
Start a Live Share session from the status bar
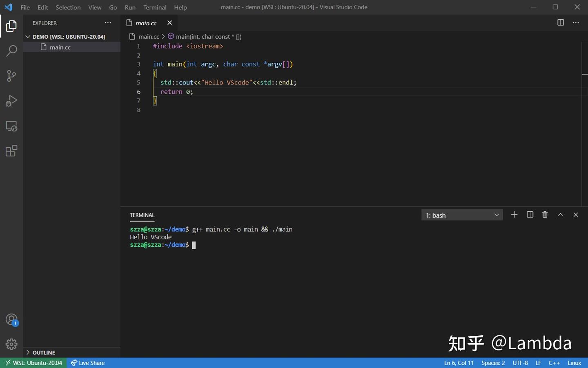click(x=88, y=363)
